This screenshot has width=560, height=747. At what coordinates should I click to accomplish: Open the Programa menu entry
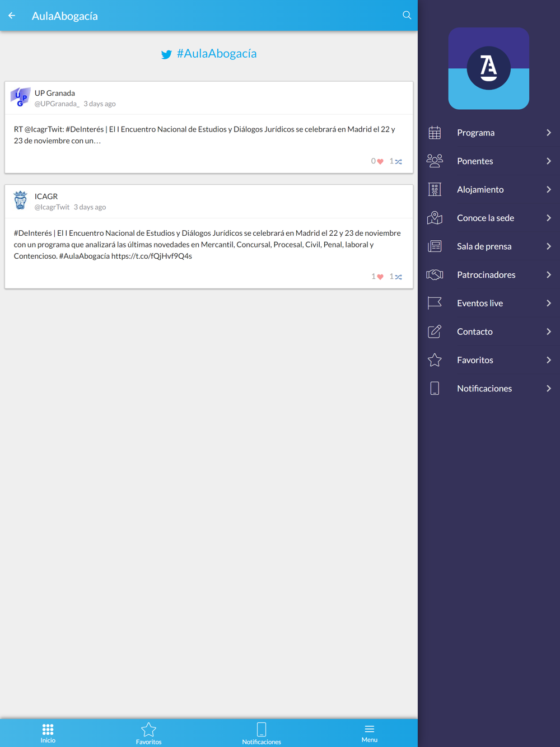click(x=489, y=133)
